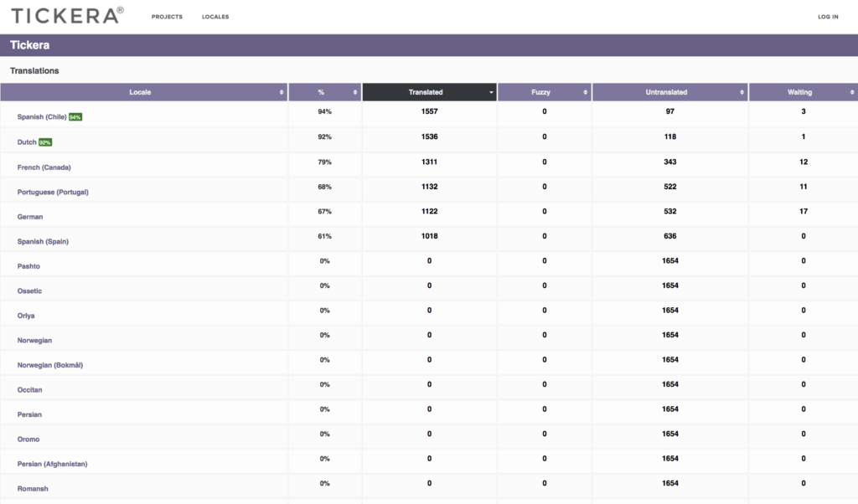Click translated count 1018 for Spanish (Spain)

point(430,236)
